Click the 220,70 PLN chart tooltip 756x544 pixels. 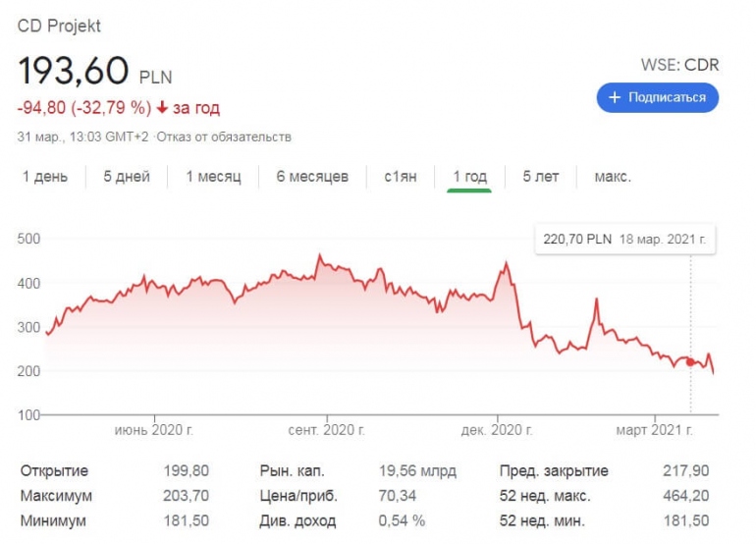point(624,239)
